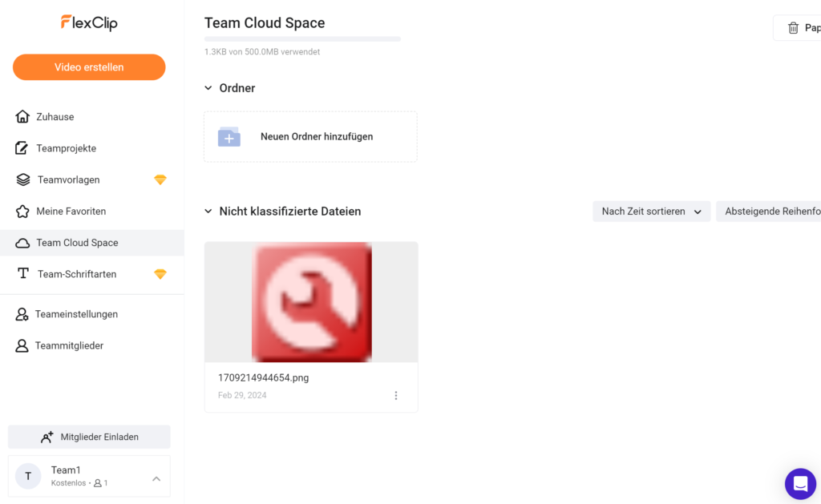The image size is (821, 504).
Task: Click the trash can icon at top right
Action: (x=793, y=28)
